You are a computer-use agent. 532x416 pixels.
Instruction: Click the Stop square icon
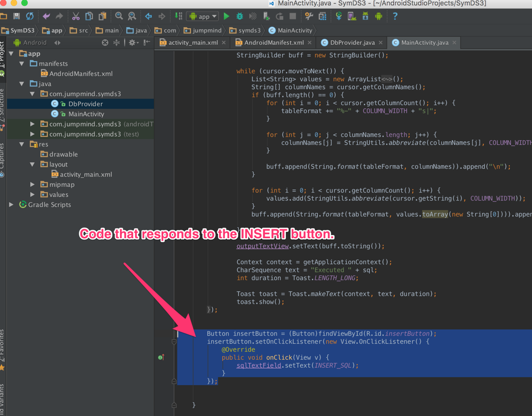(292, 16)
